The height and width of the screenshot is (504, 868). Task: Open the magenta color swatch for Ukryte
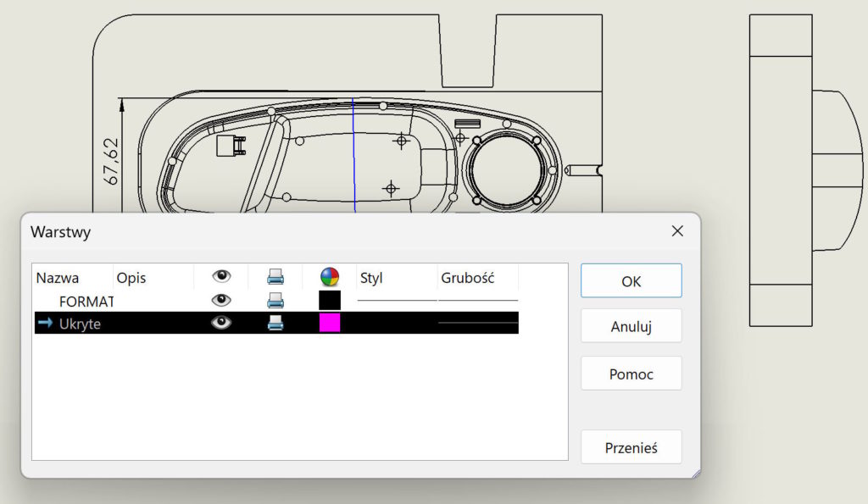330,323
